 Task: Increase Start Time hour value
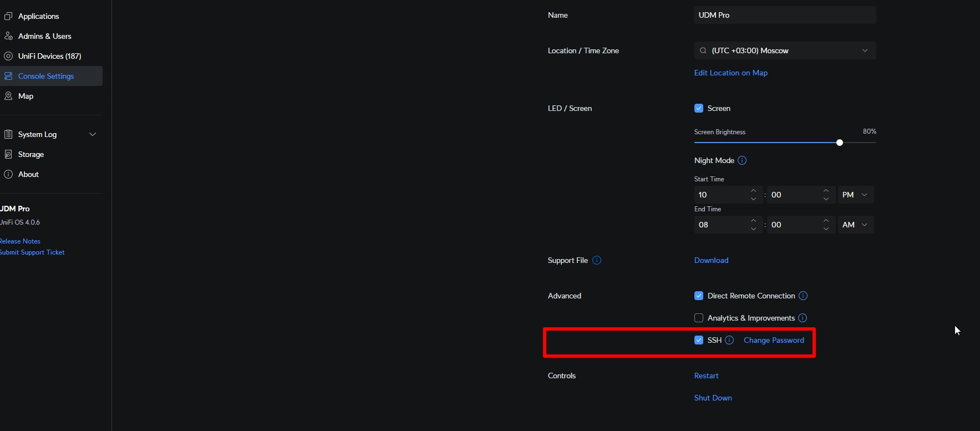pos(753,191)
